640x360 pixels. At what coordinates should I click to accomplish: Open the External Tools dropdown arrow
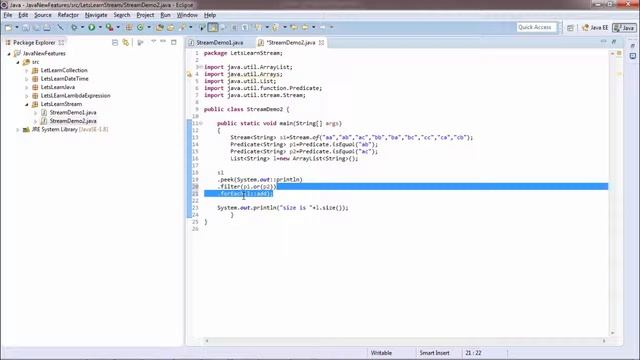118,27
